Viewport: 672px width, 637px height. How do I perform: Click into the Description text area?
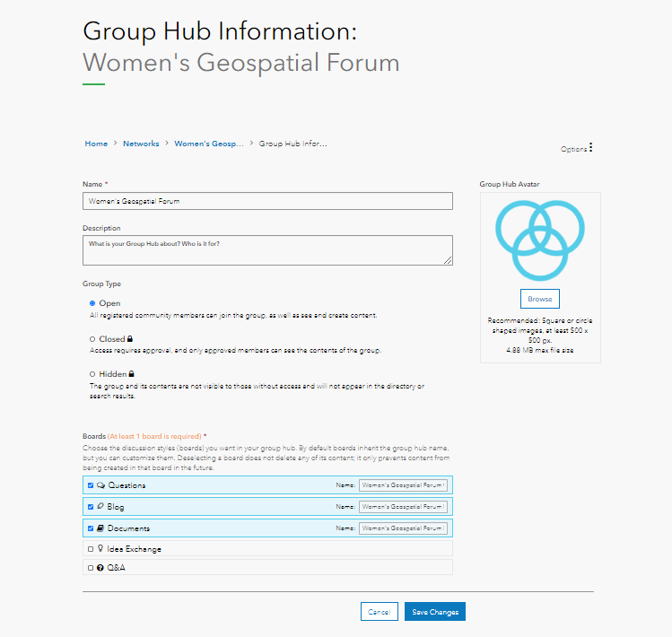point(267,250)
